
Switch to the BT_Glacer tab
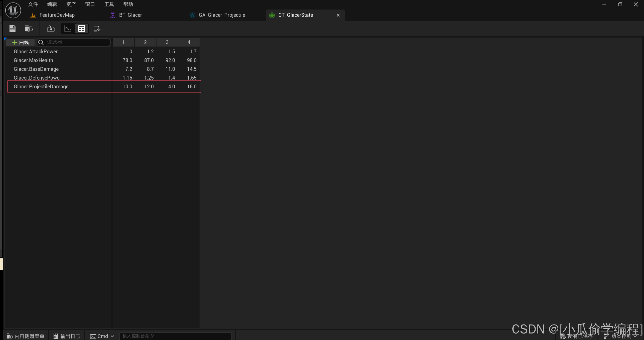tap(130, 15)
